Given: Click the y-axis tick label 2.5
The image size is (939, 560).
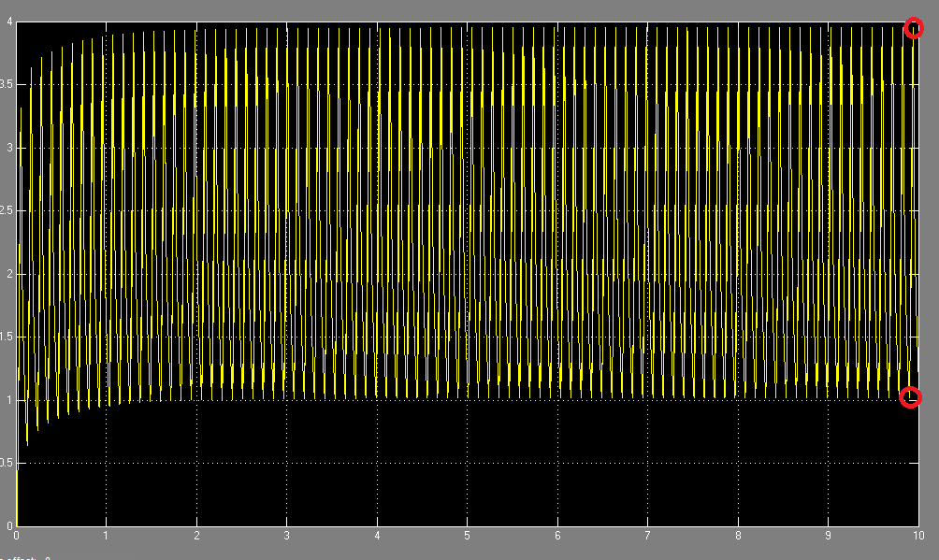Looking at the screenshot, I should click(6, 211).
